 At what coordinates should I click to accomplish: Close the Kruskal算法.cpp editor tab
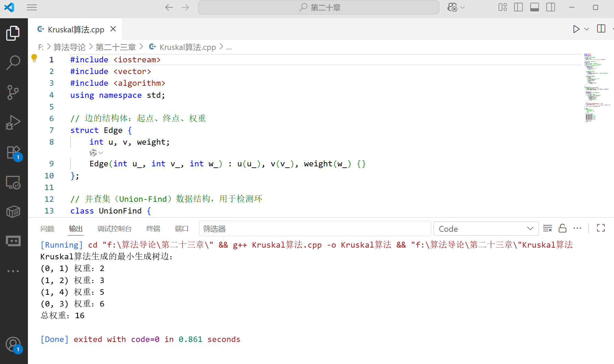[113, 29]
